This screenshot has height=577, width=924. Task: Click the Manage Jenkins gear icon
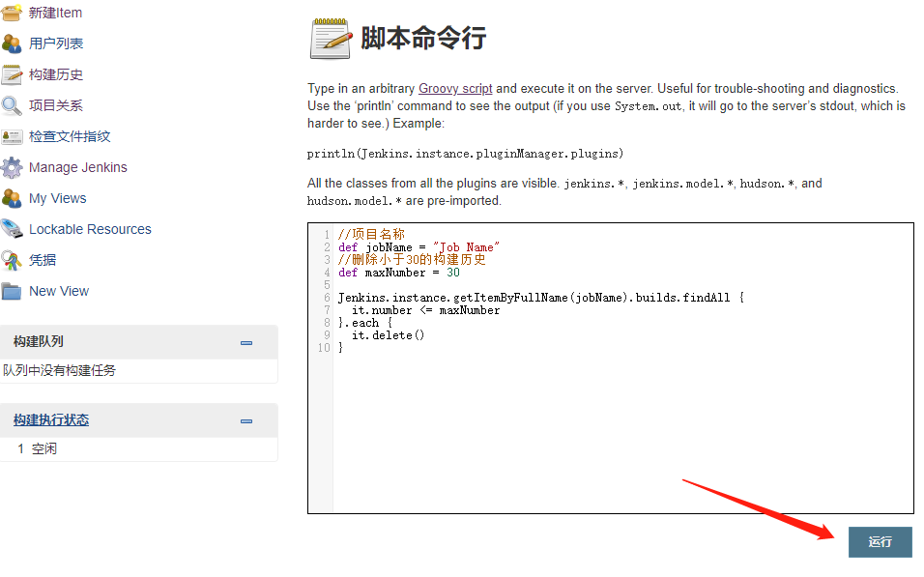[x=12, y=167]
